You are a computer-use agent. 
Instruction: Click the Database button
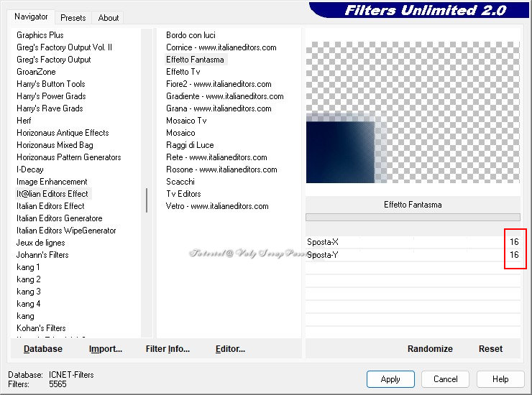pos(43,349)
